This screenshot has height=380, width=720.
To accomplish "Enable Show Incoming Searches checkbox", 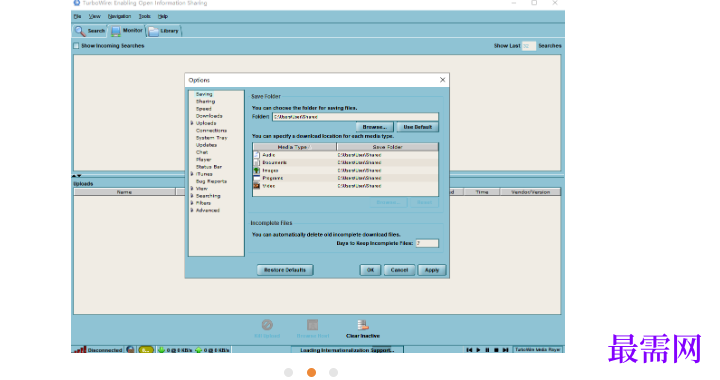I will click(76, 46).
